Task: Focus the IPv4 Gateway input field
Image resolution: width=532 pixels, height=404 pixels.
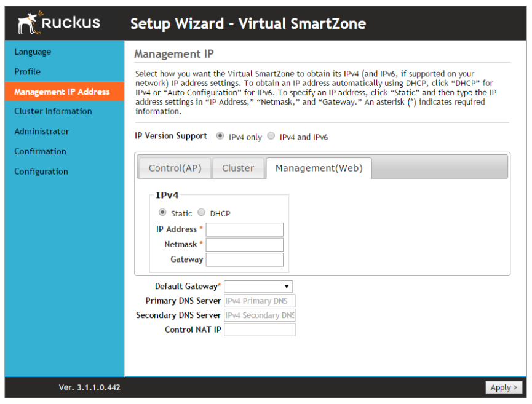Action: [x=244, y=259]
